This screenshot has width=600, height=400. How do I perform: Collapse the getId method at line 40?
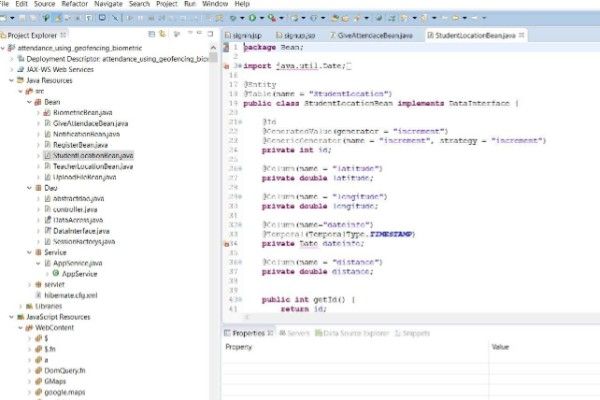(240, 300)
